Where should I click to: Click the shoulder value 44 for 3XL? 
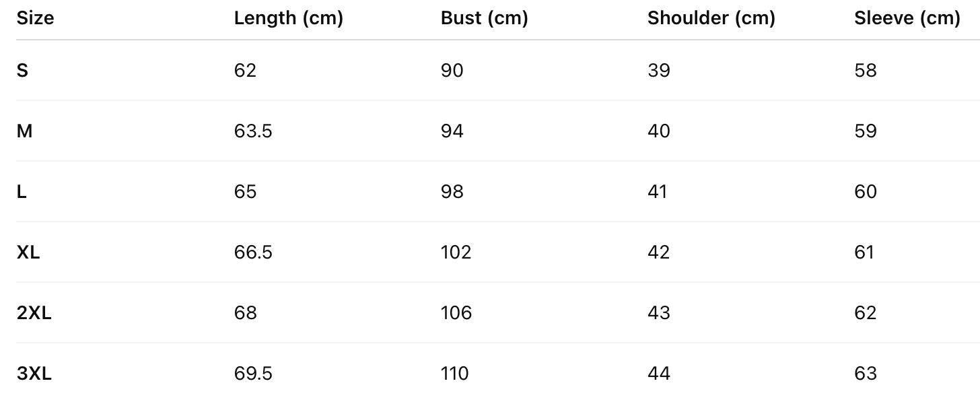658,374
